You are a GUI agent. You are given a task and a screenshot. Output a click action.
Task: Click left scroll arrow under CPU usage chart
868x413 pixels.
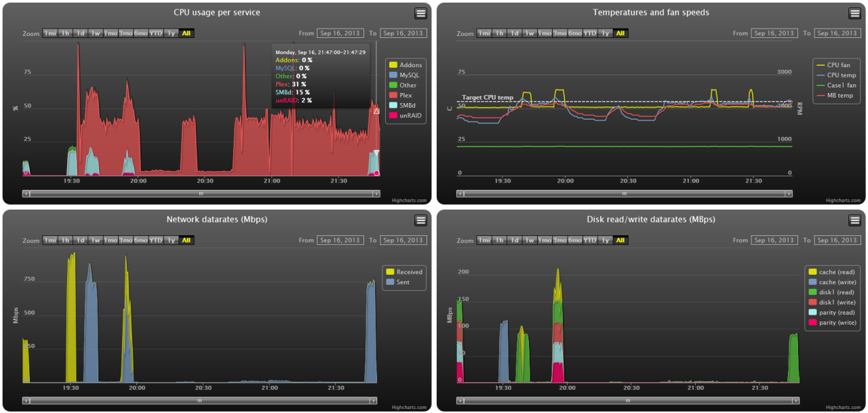click(x=26, y=194)
